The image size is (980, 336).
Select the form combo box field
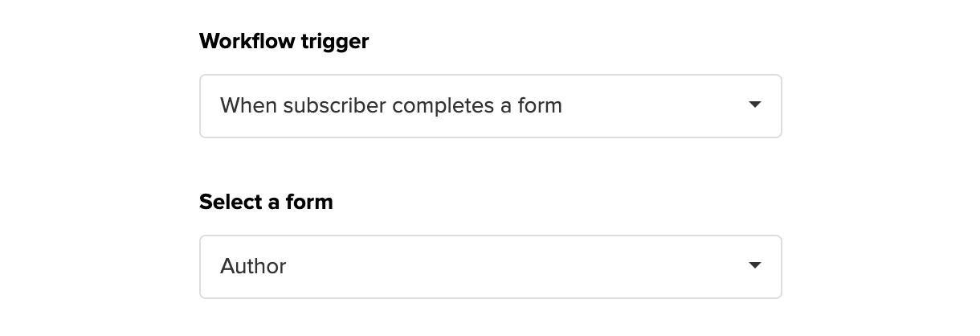click(490, 267)
